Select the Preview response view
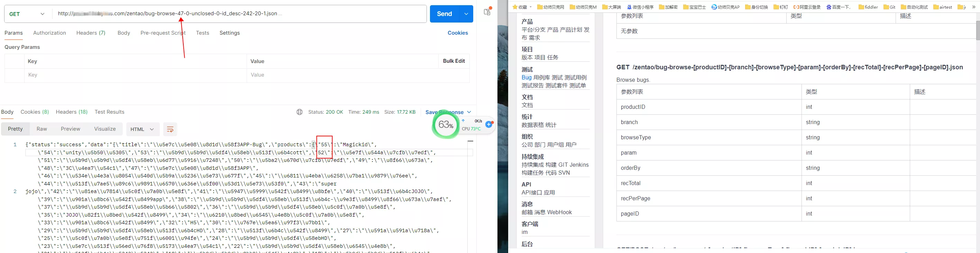The image size is (980, 253). point(70,129)
